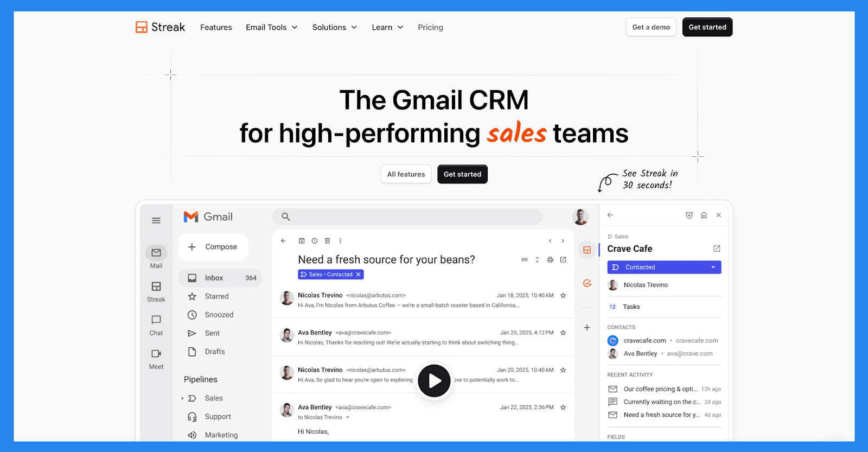Image resolution: width=868 pixels, height=452 pixels.
Task: Open the Sent folder
Action: tap(204, 333)
